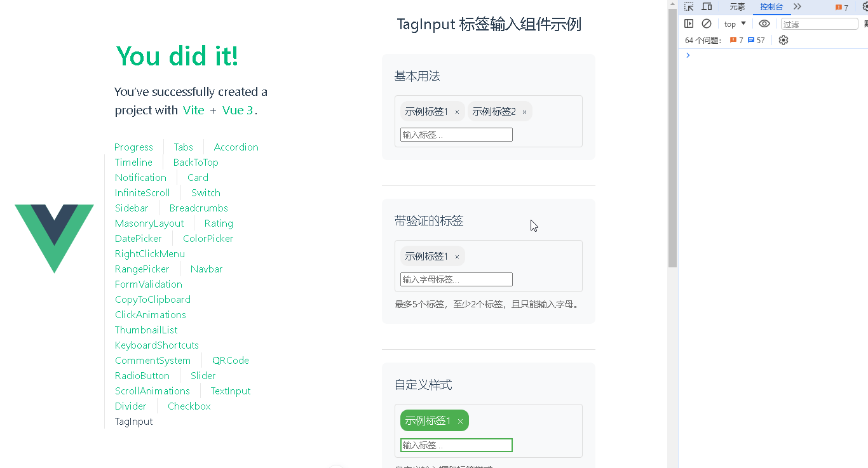Click the 示例标签2 tag label
This screenshot has width=868, height=468.
pyautogui.click(x=494, y=112)
